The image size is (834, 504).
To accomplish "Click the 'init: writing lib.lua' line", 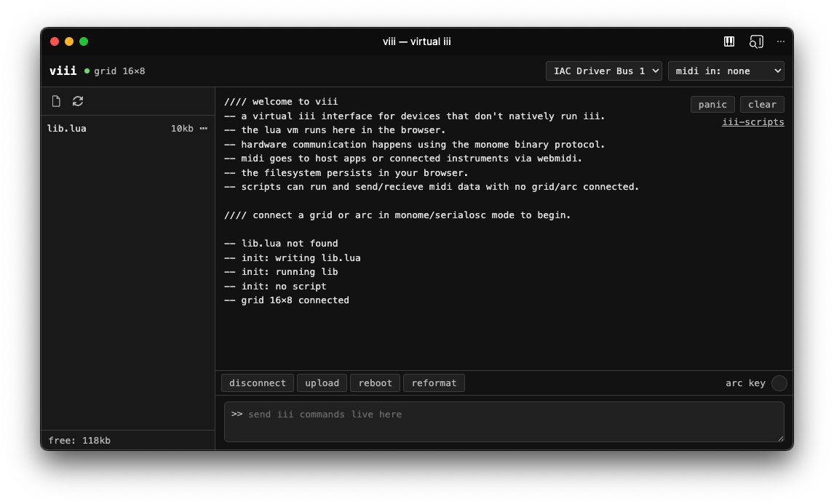I will point(292,257).
